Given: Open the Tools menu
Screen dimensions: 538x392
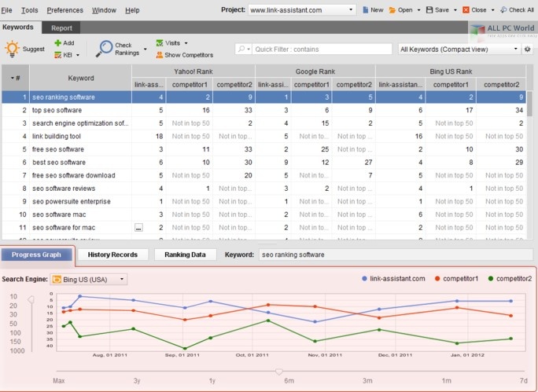Looking at the screenshot, I should [x=30, y=10].
